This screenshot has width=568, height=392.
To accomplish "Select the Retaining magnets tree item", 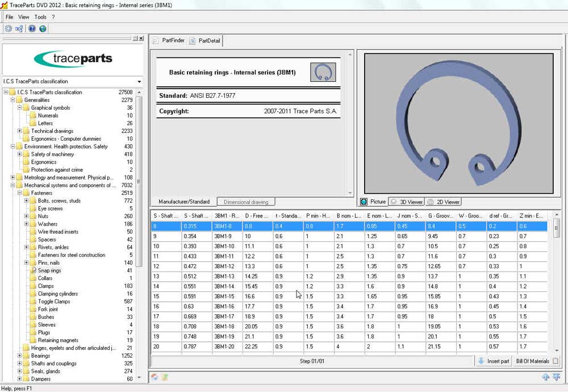I will pyautogui.click(x=58, y=340).
